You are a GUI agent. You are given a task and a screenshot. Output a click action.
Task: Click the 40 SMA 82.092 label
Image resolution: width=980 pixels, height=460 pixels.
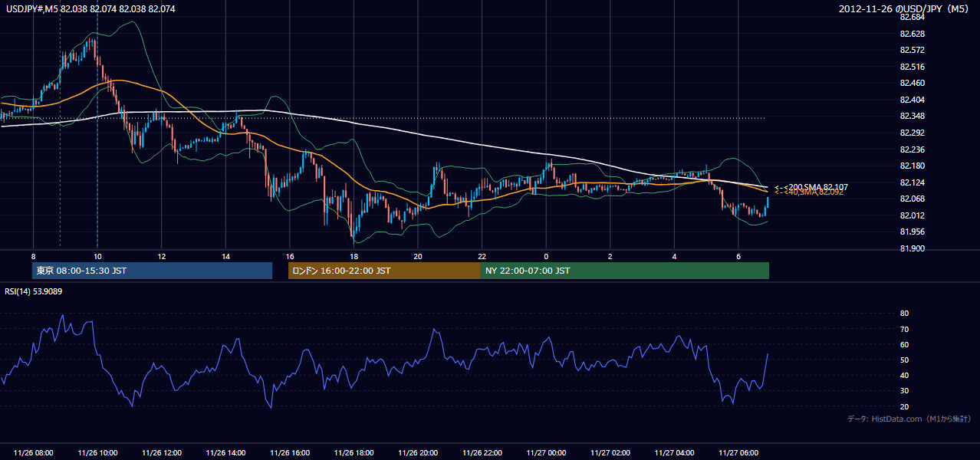[809, 192]
